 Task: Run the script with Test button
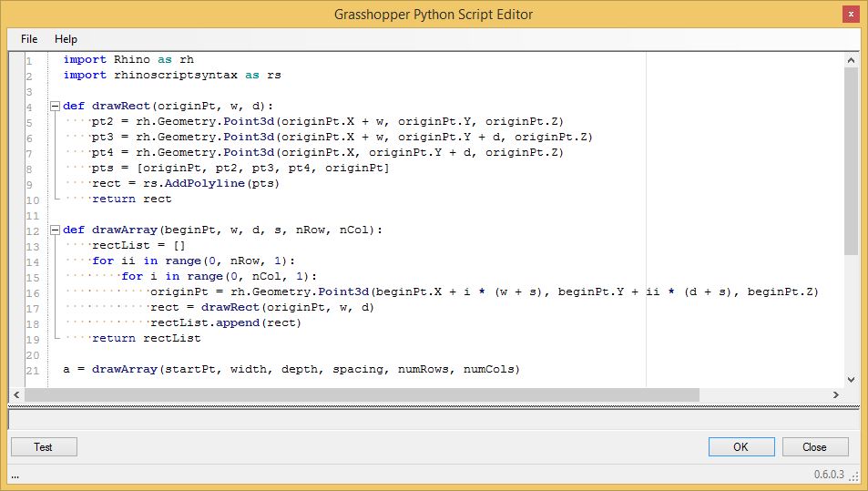pyautogui.click(x=43, y=446)
